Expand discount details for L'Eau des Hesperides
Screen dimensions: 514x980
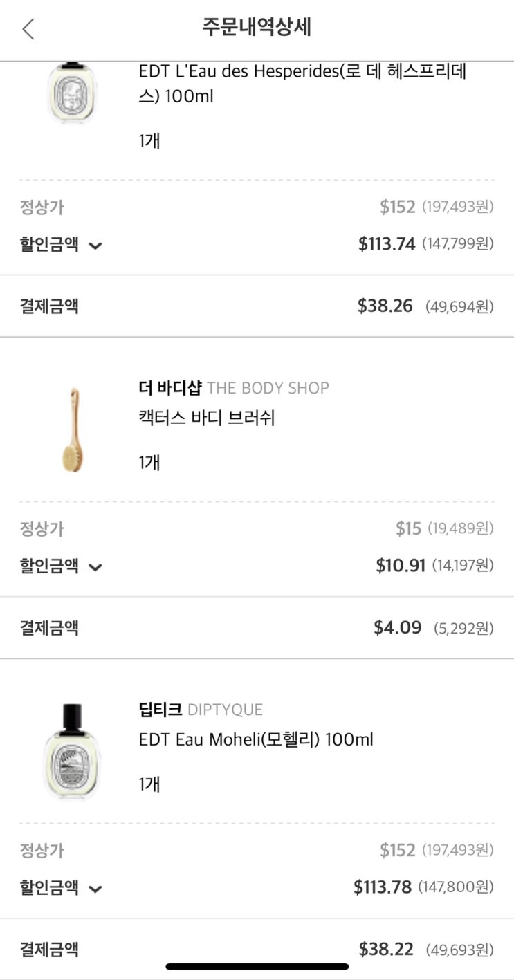pos(95,245)
